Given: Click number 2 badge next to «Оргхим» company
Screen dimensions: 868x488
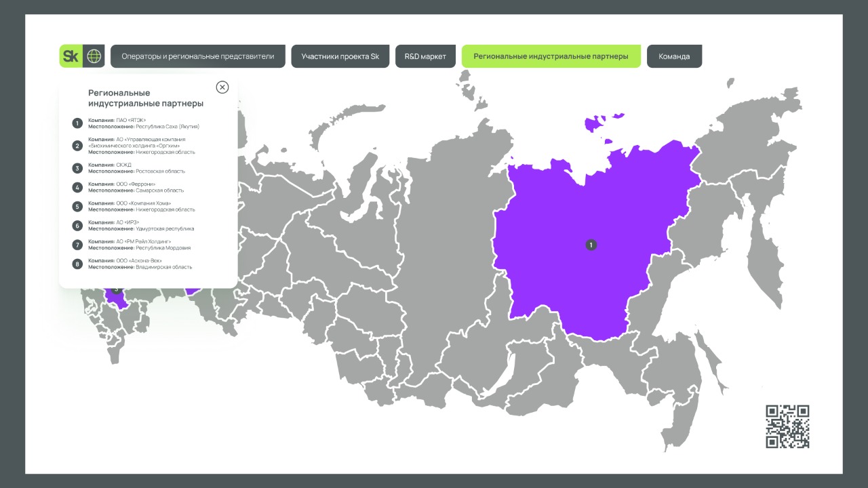Looking at the screenshot, I should (x=77, y=146).
